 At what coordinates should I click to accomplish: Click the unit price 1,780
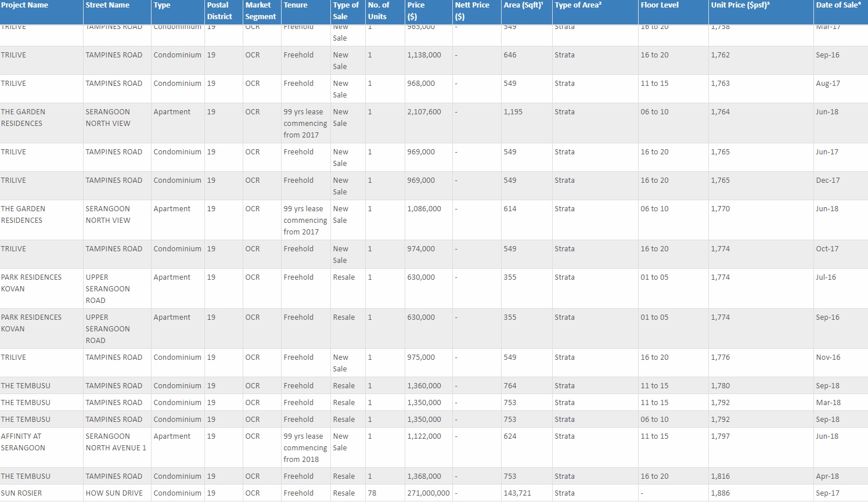721,386
